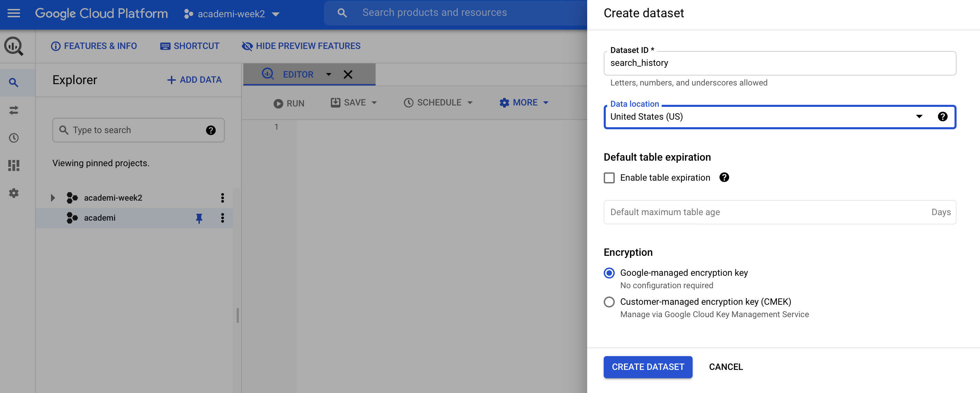980x393 pixels.
Task: Open the Schedule menu
Action: click(x=438, y=102)
